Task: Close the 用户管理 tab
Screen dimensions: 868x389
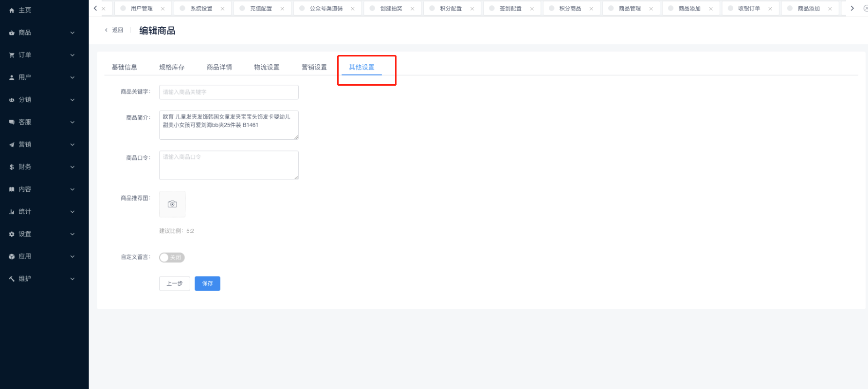Action: [x=163, y=9]
